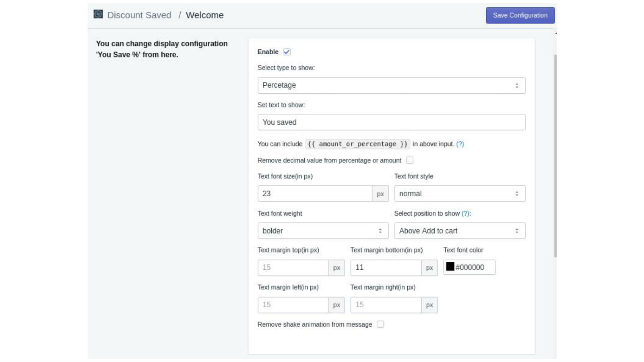
Task: Click the px suffix on Text margin bottom
Action: coord(429,267)
